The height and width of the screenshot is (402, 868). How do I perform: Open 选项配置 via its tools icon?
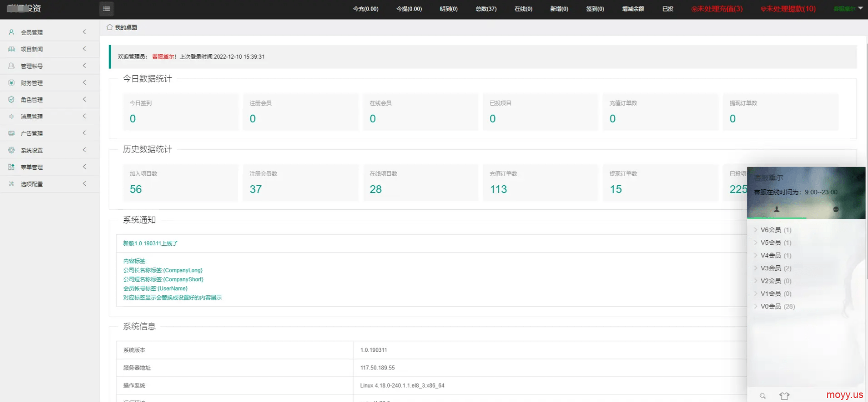[11, 184]
